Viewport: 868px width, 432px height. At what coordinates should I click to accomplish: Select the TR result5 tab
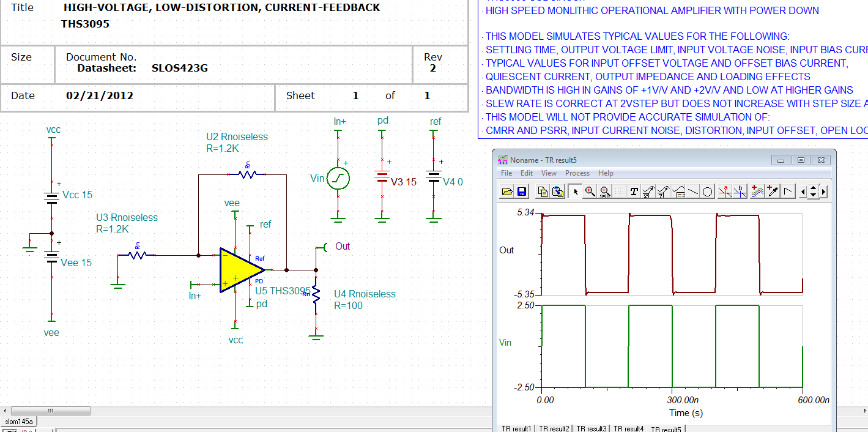tap(667, 429)
